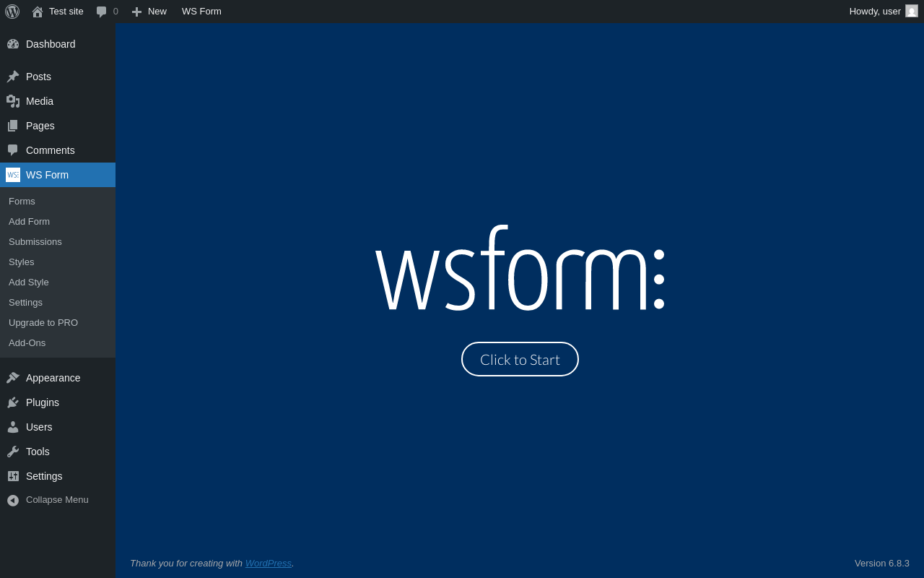Open the main Settings menu
This screenshot has height=578, width=924.
point(58,476)
